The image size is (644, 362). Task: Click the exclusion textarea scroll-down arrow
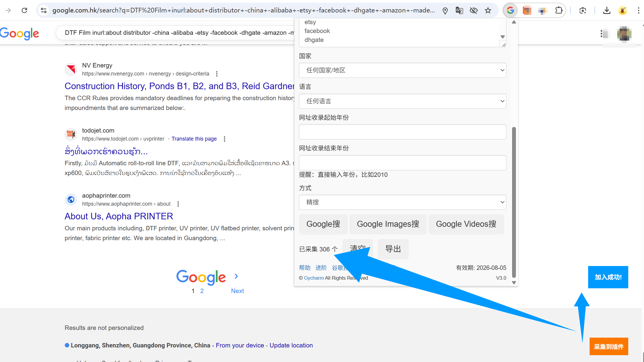[x=503, y=37]
